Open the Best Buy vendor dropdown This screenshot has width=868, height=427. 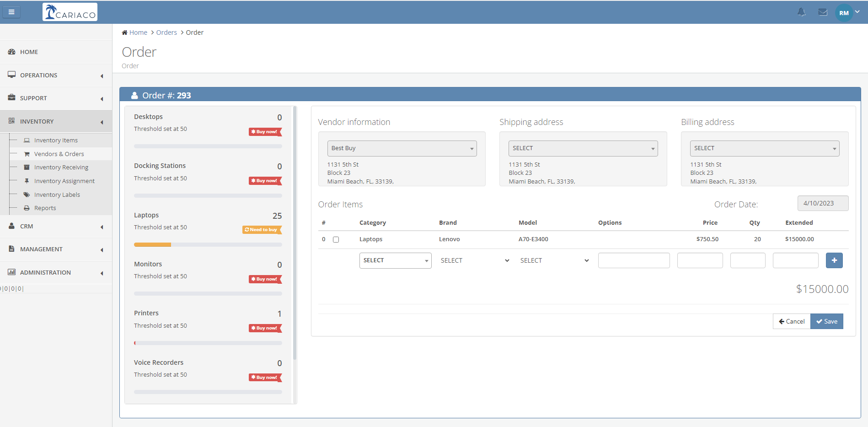pos(402,148)
